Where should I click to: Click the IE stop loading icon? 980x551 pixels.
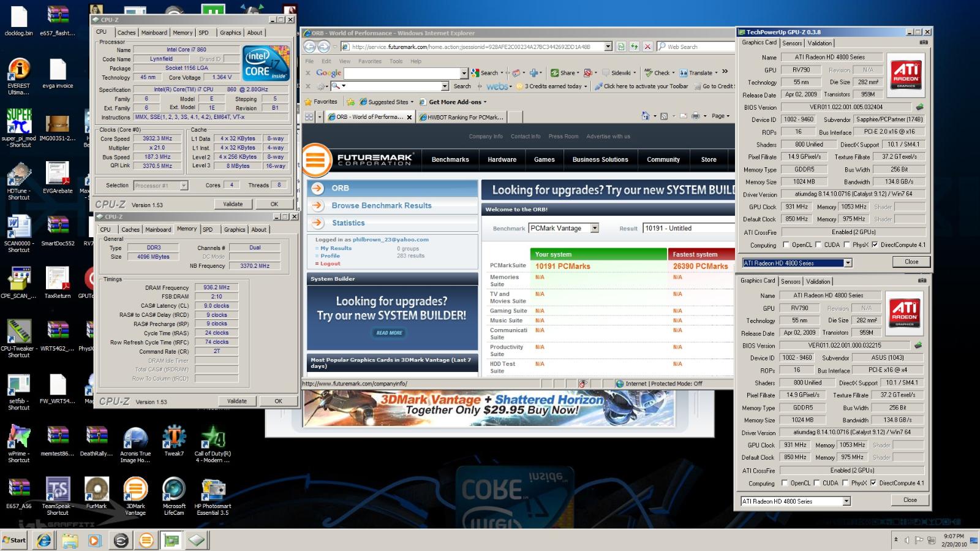tap(647, 47)
